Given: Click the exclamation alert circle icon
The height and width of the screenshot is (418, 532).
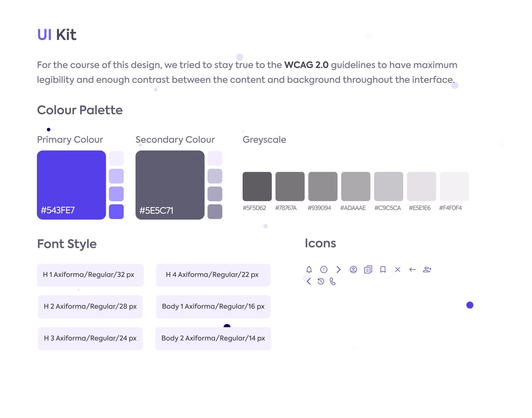Looking at the screenshot, I should 324,269.
